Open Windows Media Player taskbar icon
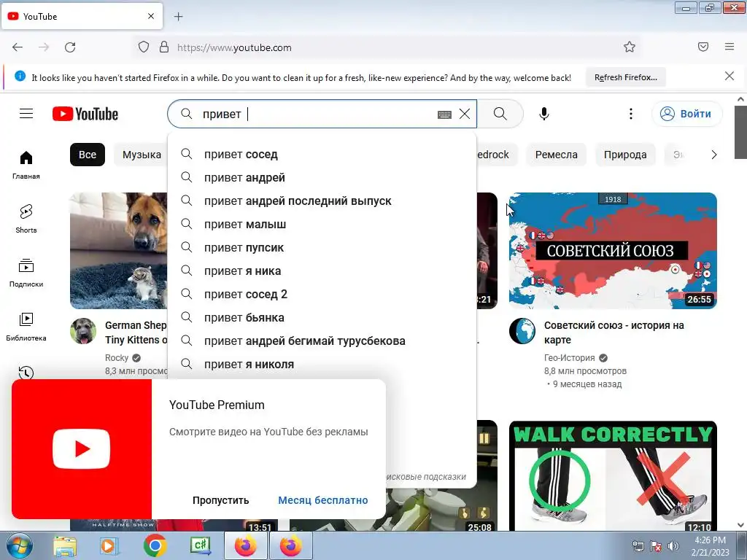The height and width of the screenshot is (560, 747). 109,545
